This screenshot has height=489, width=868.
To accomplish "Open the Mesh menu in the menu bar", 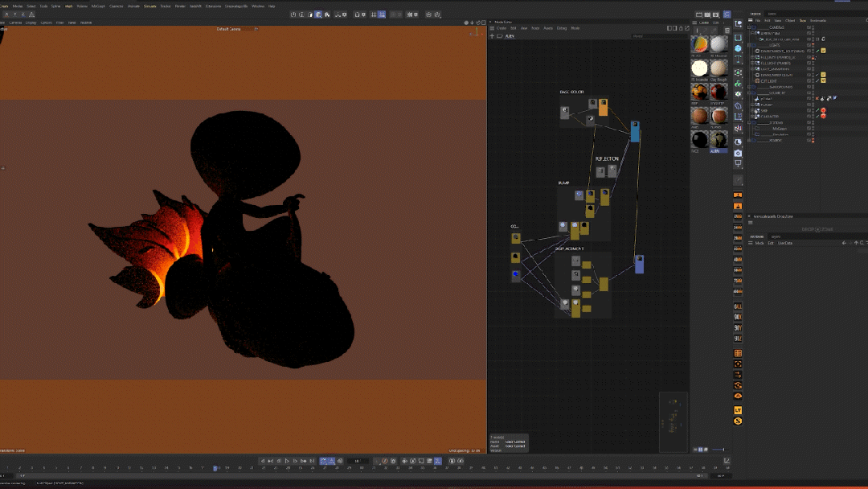I will coord(68,6).
